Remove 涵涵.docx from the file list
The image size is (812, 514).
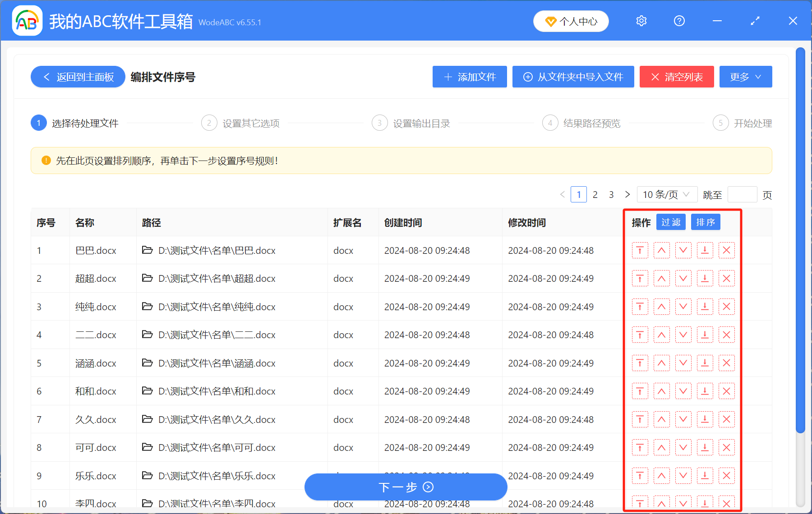726,363
